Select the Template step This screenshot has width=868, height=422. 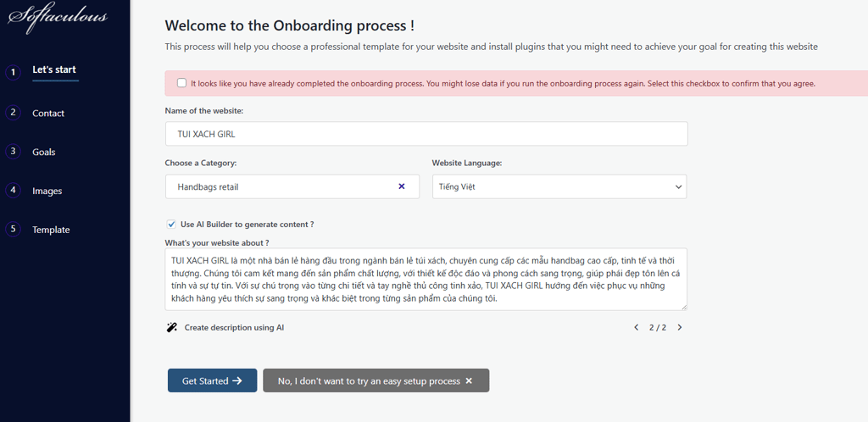51,230
